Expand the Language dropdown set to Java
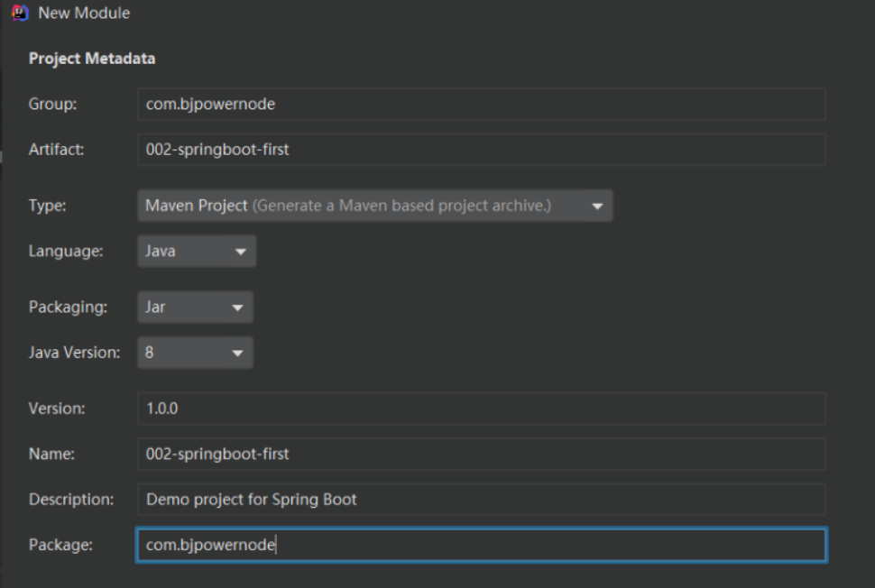This screenshot has height=588, width=875. (197, 252)
